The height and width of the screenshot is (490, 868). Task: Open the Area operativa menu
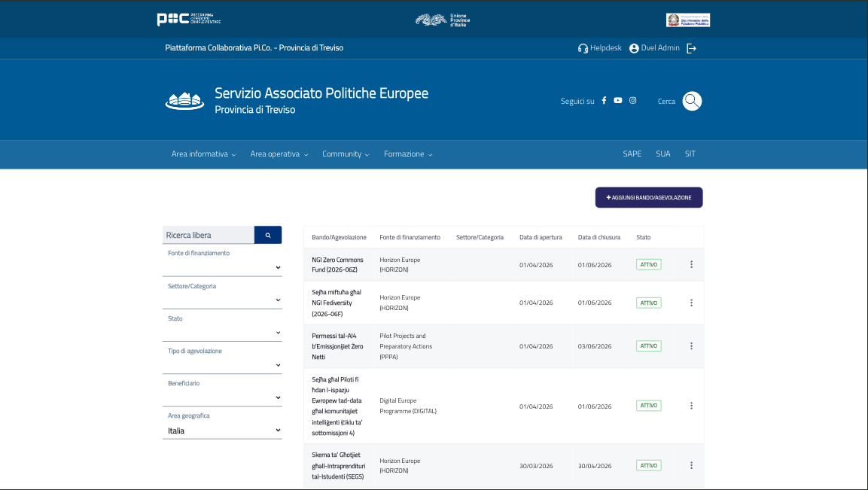pyautogui.click(x=276, y=154)
